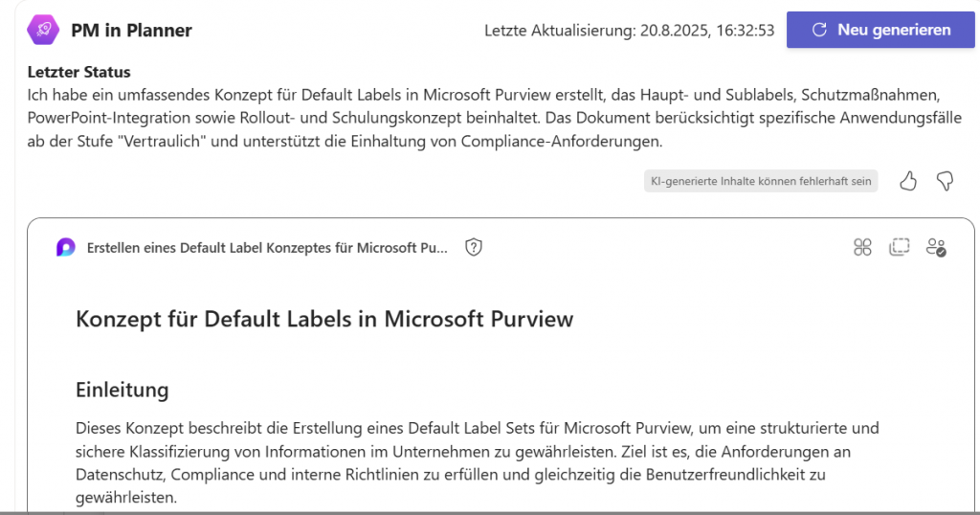Open the truncated document title link
Screen dimensions: 980x515
[x=267, y=248]
